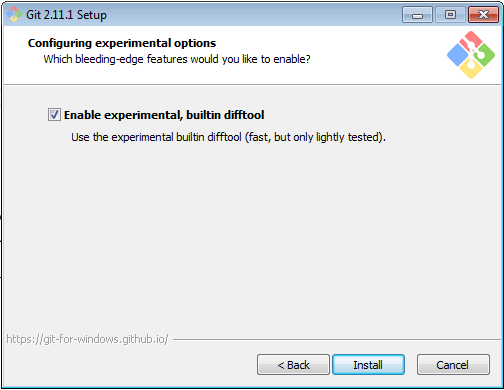Click the separator line beside the URL
This screenshot has width=504, height=390.
click(x=337, y=340)
